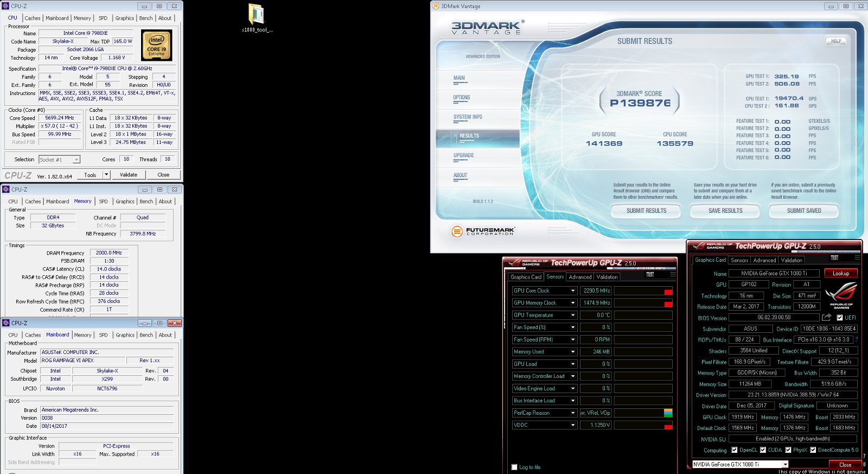The height and width of the screenshot is (474, 868).
Task: Open the GPU Temperature sensor dropdown
Action: (572, 315)
